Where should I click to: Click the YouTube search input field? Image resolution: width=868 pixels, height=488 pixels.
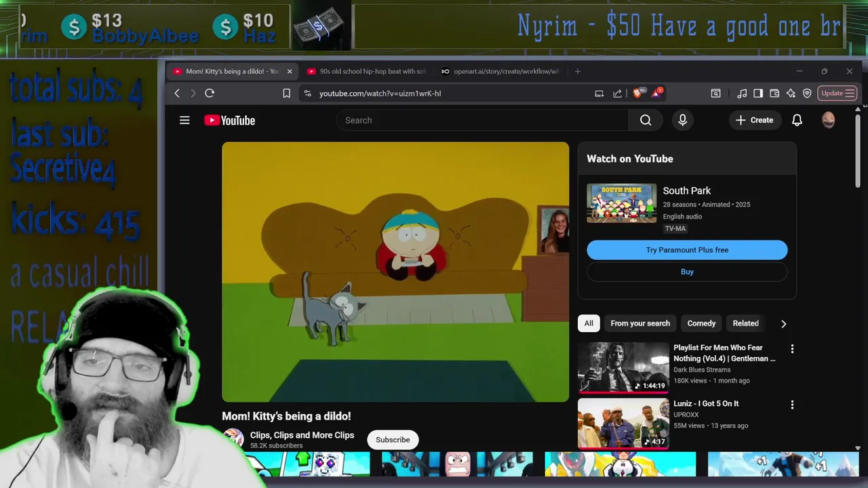[482, 120]
